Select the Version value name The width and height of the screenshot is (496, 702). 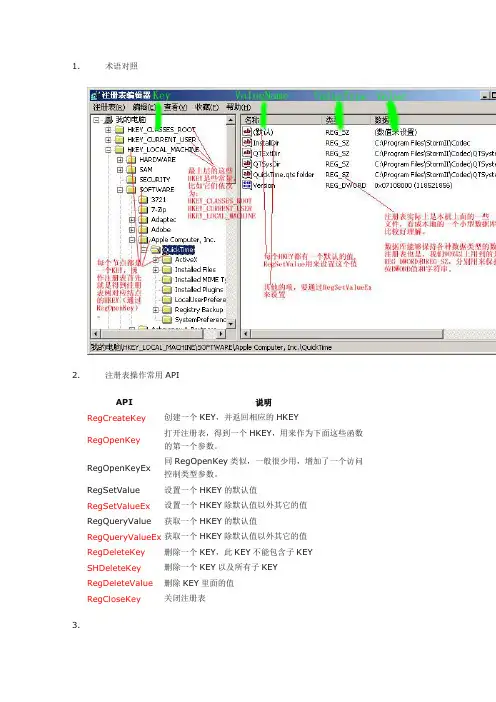[x=264, y=185]
